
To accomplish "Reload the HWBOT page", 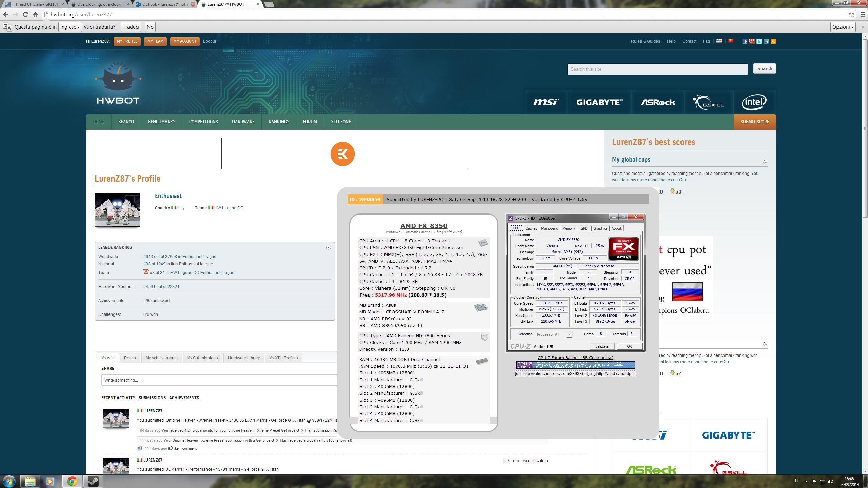I will click(x=25, y=15).
